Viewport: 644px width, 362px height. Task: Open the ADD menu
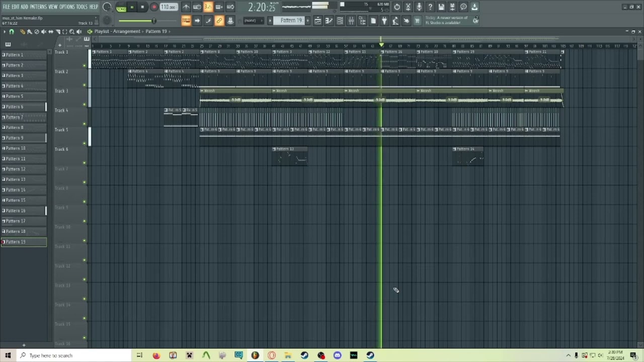[24, 7]
